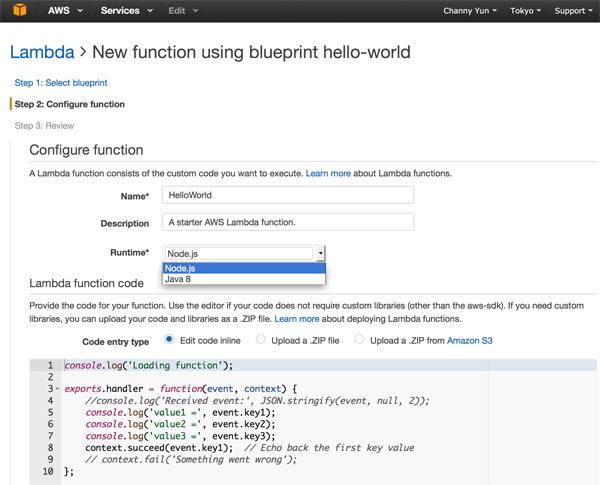This screenshot has height=485, width=600.
Task: Click the AWS orange cube logo
Action: (x=20, y=10)
